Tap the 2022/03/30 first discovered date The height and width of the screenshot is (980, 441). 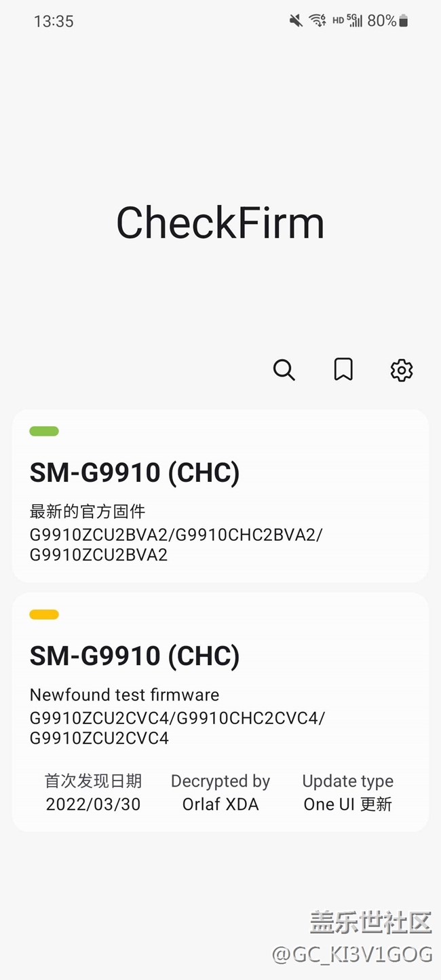(x=93, y=804)
